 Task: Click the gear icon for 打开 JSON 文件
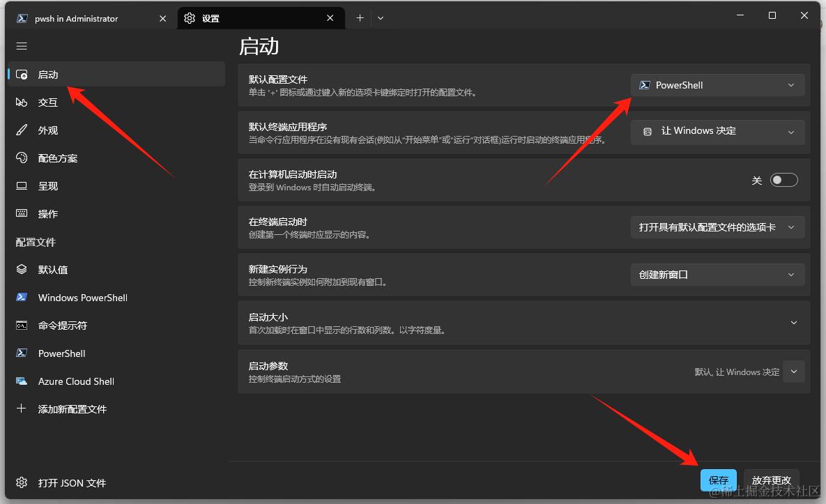tap(22, 483)
